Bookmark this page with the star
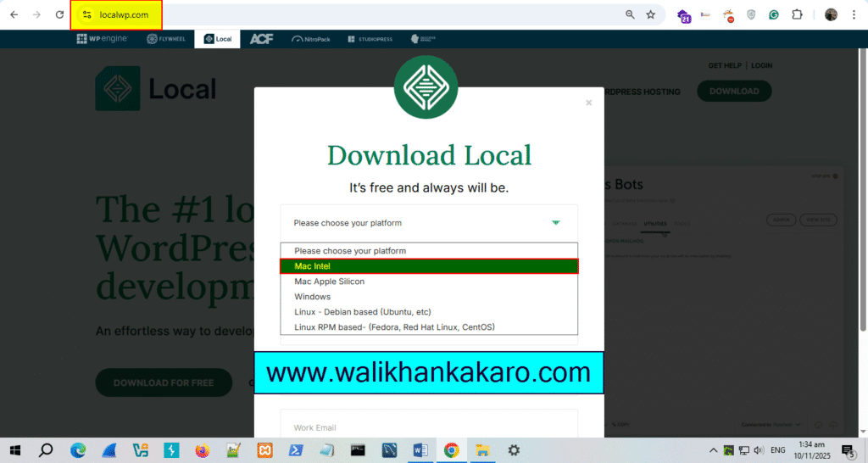Screen dimensions: 868x463 pyautogui.click(x=650, y=15)
